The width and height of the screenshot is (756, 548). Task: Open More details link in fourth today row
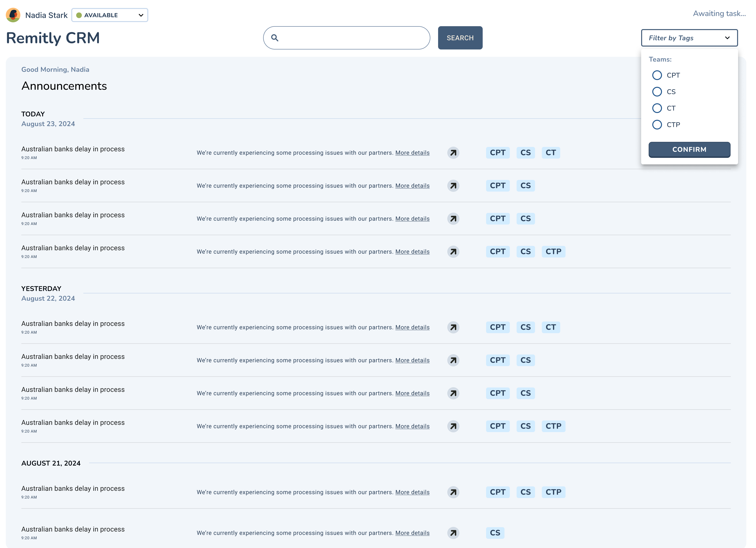(x=412, y=252)
